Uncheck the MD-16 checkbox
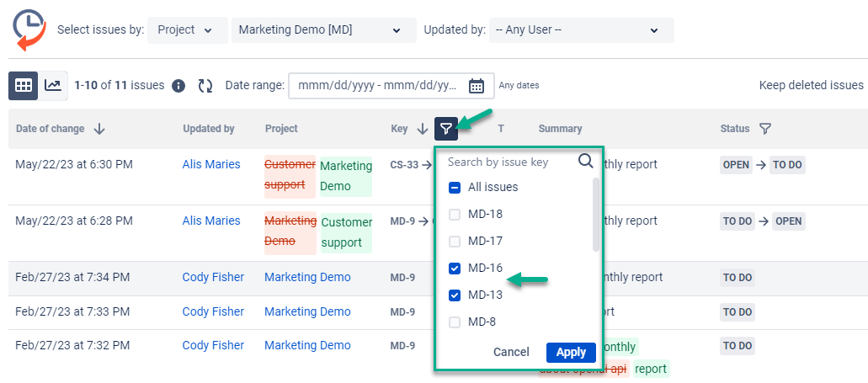The width and height of the screenshot is (868, 383). click(x=455, y=269)
